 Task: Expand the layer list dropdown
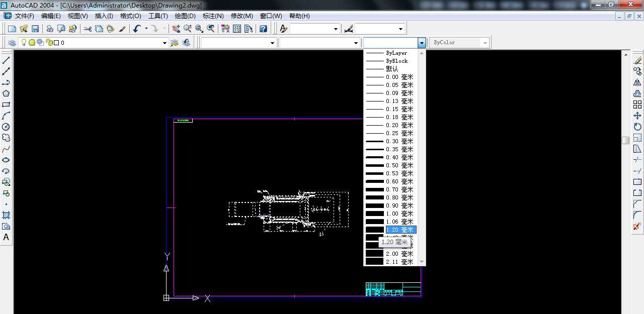(165, 43)
